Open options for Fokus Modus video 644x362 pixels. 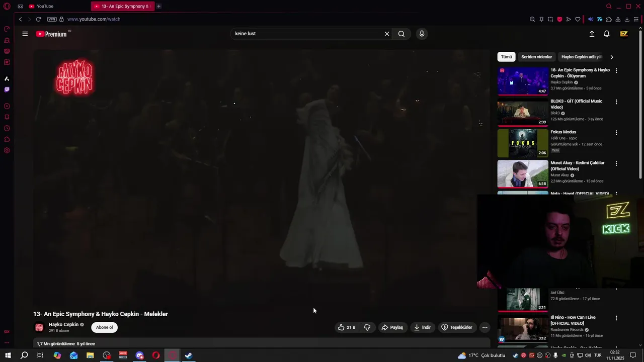(616, 133)
